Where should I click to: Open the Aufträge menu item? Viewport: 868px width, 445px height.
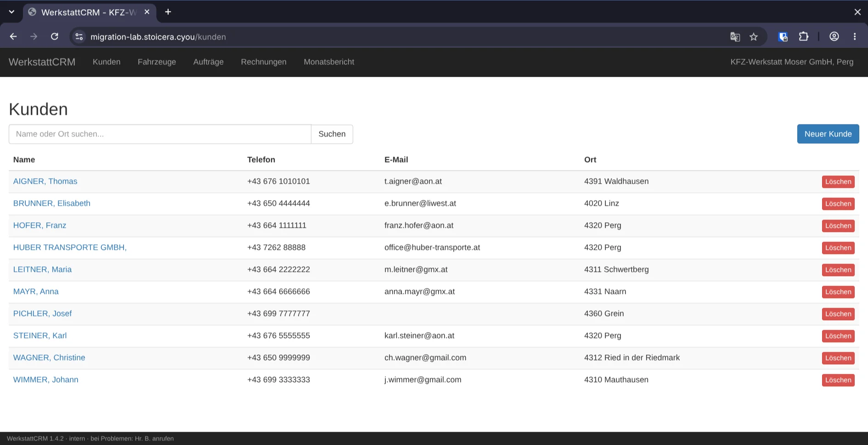209,62
